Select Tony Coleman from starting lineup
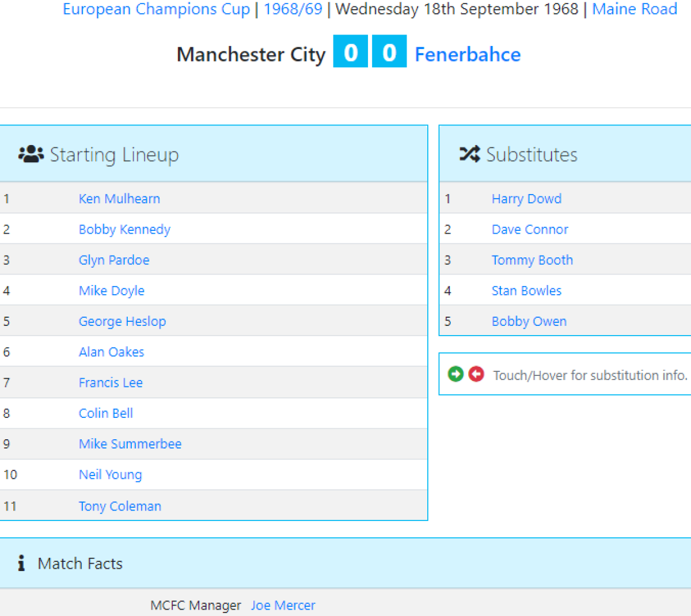 point(120,506)
